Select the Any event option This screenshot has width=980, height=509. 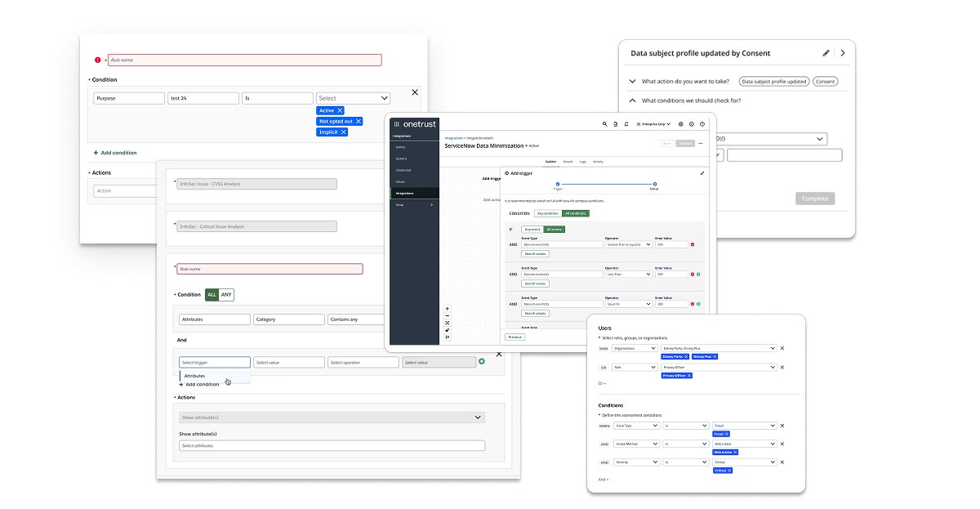(532, 230)
